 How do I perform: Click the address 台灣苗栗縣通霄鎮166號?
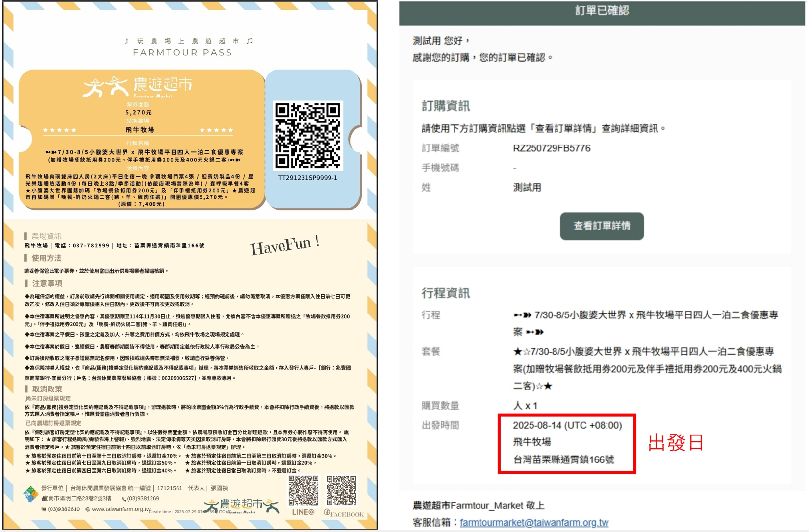click(x=563, y=459)
